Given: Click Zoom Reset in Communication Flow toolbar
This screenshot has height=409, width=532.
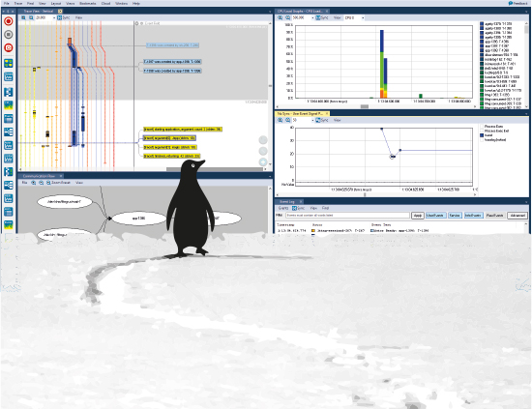Looking at the screenshot, I should [58, 183].
